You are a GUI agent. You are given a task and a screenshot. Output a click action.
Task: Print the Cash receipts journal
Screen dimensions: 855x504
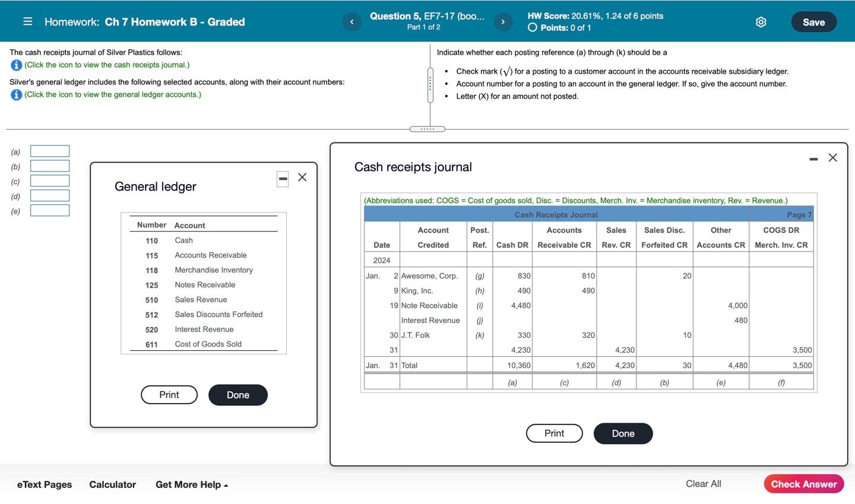[x=555, y=433]
